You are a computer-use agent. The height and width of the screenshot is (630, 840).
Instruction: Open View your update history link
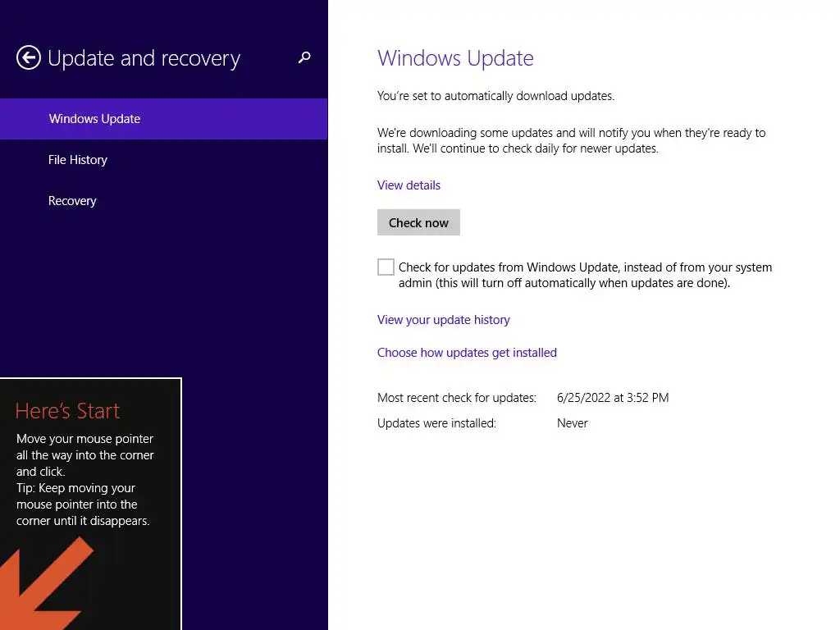(444, 320)
